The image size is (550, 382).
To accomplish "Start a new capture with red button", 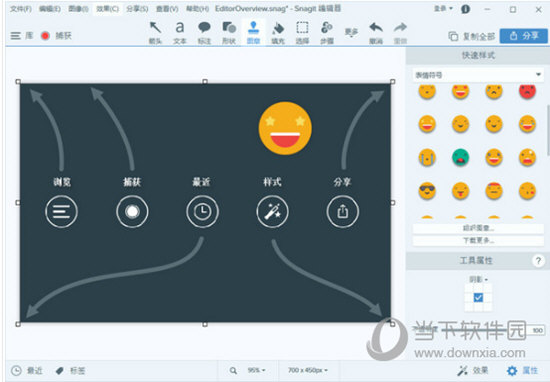I will 45,35.
